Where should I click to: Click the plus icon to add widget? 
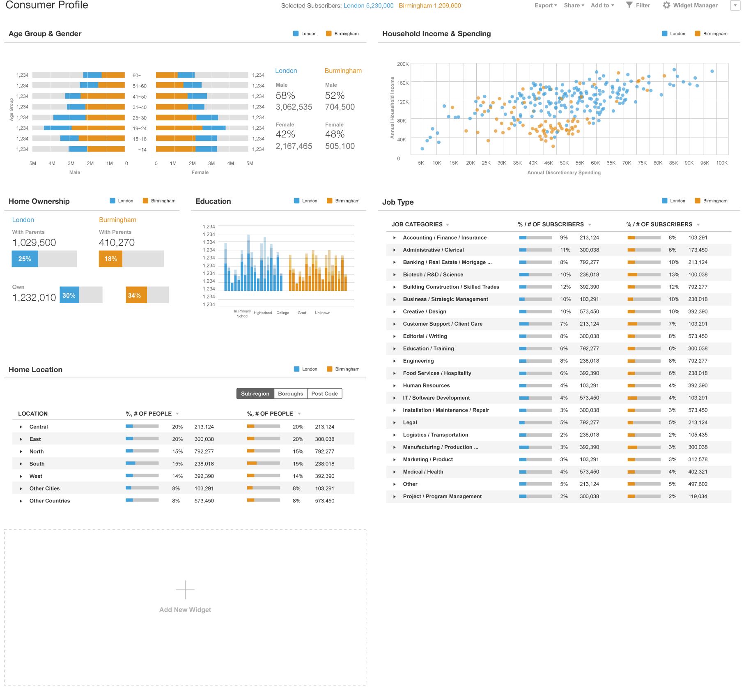point(185,590)
